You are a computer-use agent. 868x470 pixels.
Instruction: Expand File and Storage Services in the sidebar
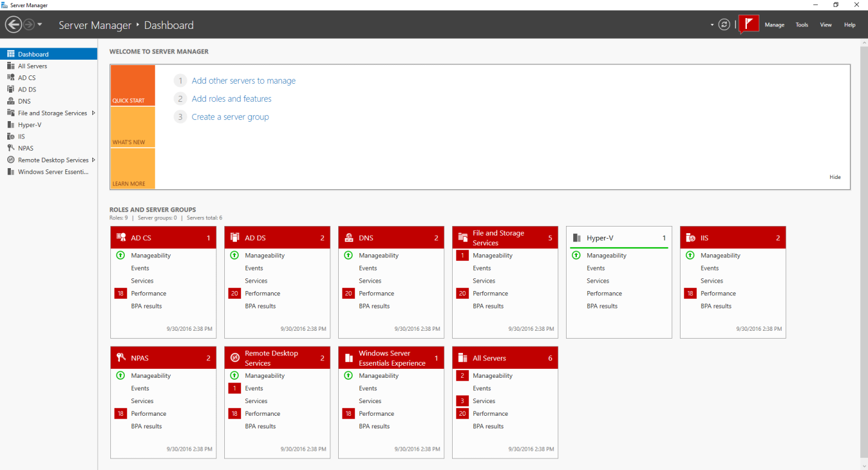(95, 113)
